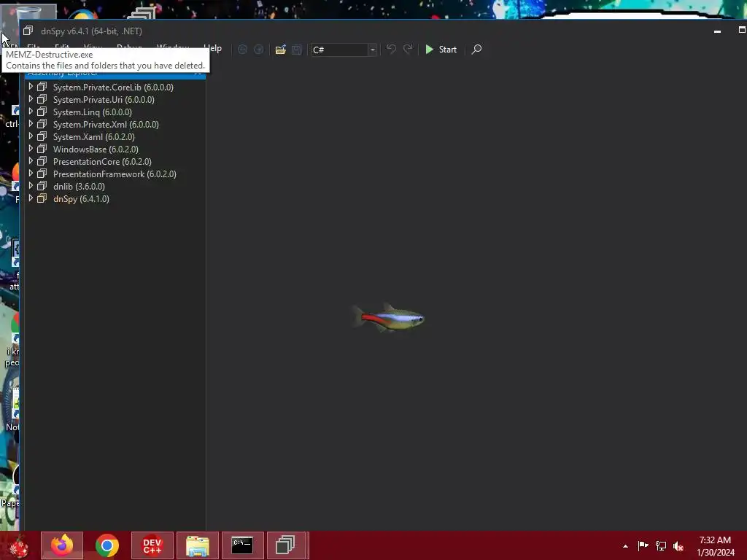Image resolution: width=747 pixels, height=560 pixels.
Task: Expand the System.Private.CoreLib node
Action: pyautogui.click(x=31, y=87)
